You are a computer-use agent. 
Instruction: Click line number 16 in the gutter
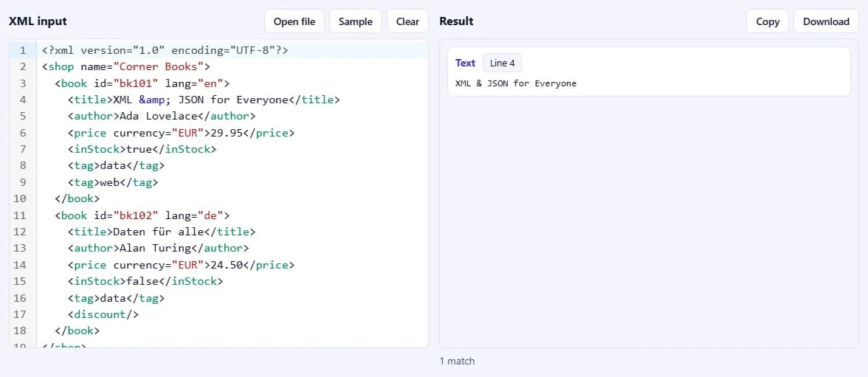(x=20, y=298)
